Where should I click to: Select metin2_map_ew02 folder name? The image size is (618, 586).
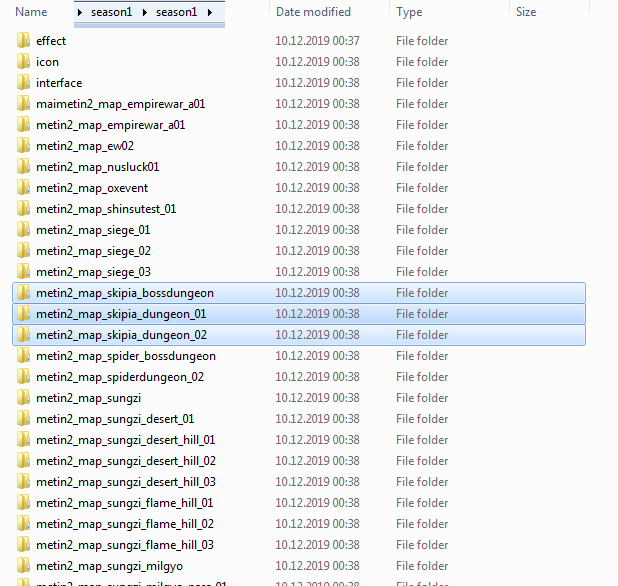pos(85,146)
